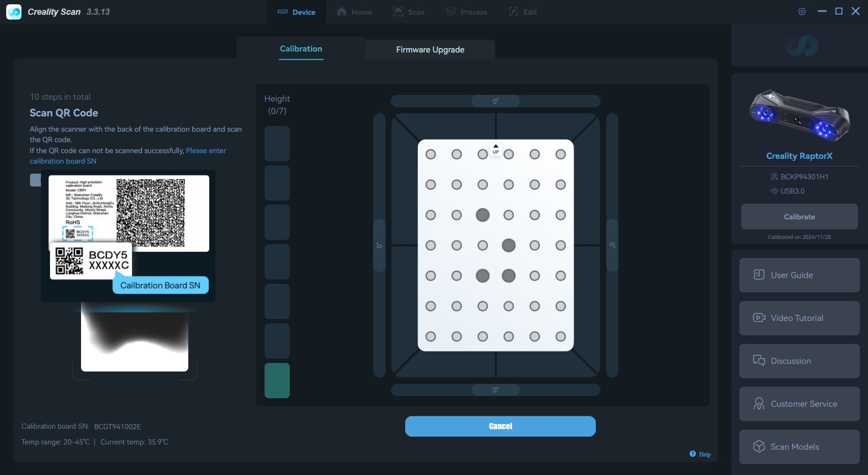Click the Customer Service headset icon
Viewport: 868px width, 475px height.
point(759,403)
